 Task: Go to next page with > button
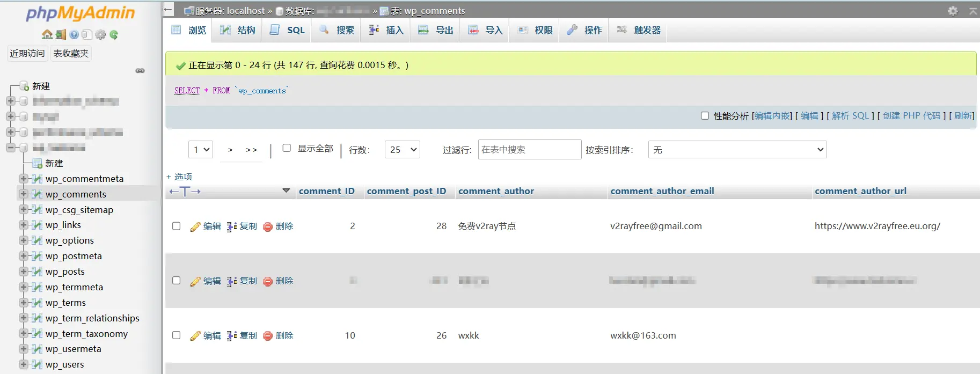(230, 150)
